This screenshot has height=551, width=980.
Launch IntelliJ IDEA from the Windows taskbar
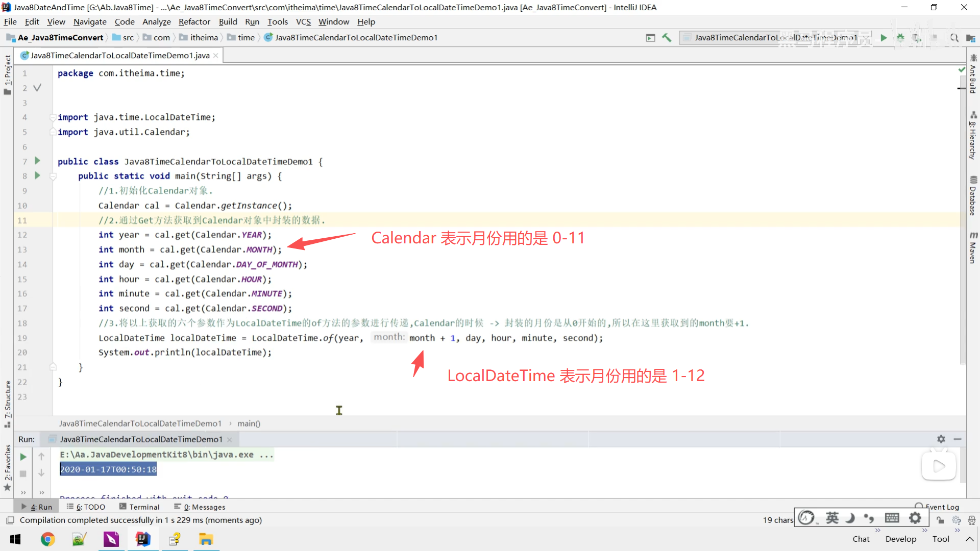pyautogui.click(x=143, y=539)
